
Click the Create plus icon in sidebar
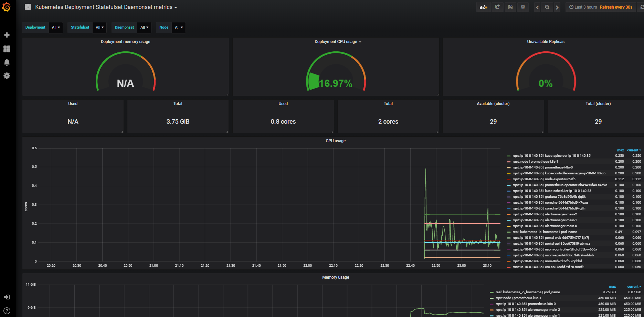coord(7,35)
